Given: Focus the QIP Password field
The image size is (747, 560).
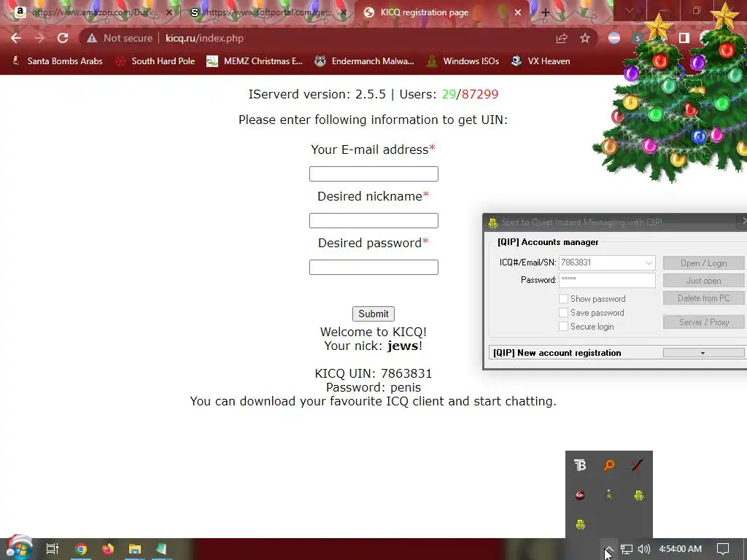Looking at the screenshot, I should (x=607, y=280).
